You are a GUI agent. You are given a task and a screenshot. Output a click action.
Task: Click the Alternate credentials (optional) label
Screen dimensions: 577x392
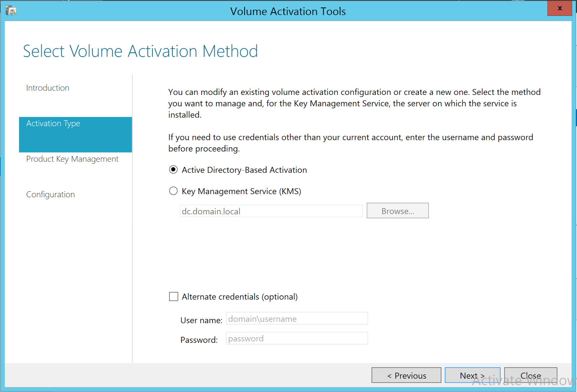point(239,296)
